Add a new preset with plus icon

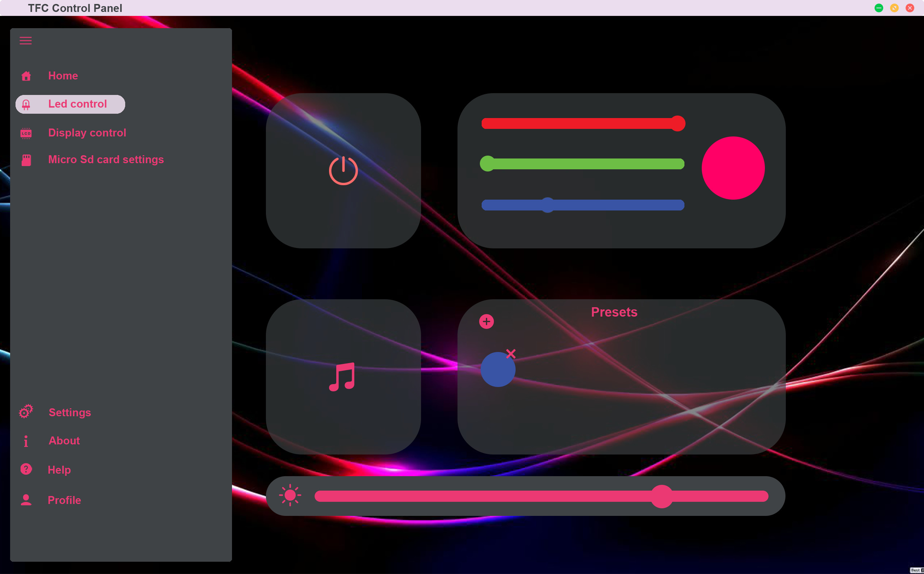tap(486, 322)
